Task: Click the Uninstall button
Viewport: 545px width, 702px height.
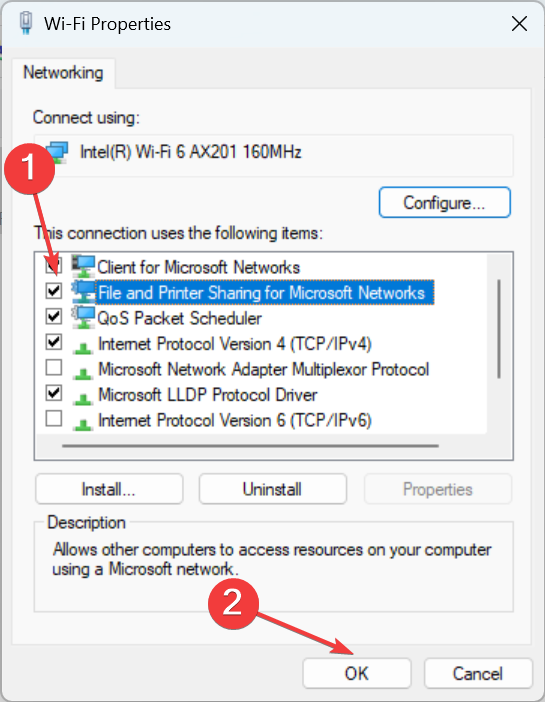Action: [x=272, y=489]
